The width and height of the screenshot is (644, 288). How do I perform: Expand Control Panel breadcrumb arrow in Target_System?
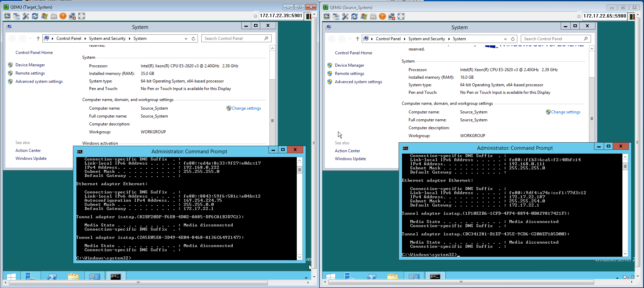tap(85, 38)
